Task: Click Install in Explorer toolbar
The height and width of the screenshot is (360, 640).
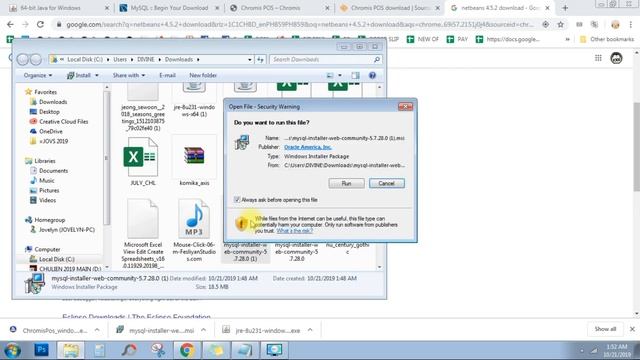Action: click(79, 76)
